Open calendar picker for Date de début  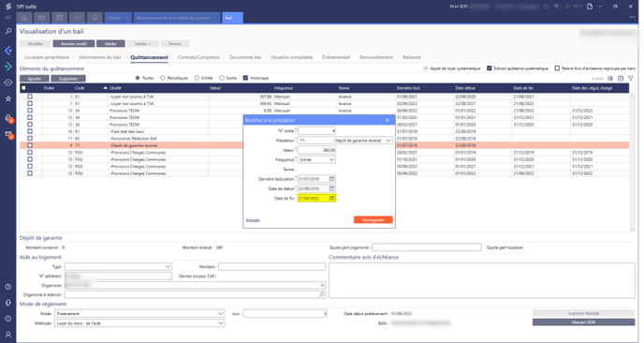click(x=332, y=188)
